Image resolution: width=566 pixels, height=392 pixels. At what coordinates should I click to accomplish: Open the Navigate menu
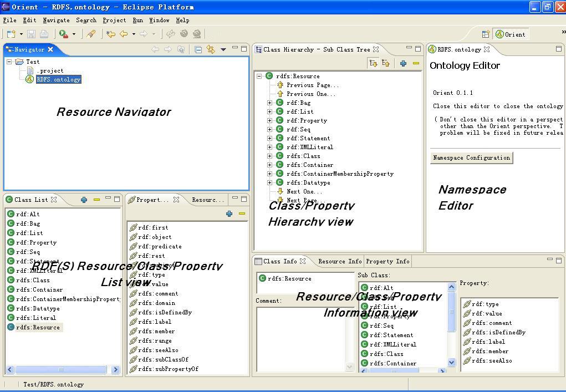(x=56, y=20)
